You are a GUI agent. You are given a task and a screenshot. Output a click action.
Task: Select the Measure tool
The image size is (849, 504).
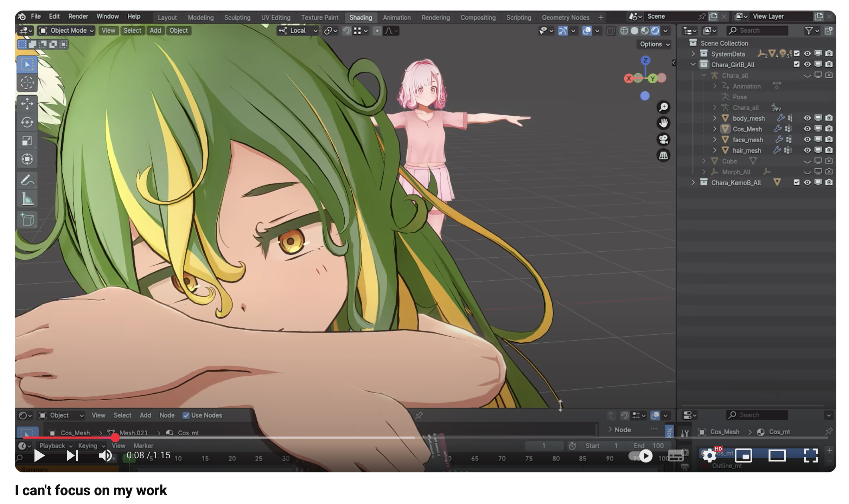(x=27, y=199)
